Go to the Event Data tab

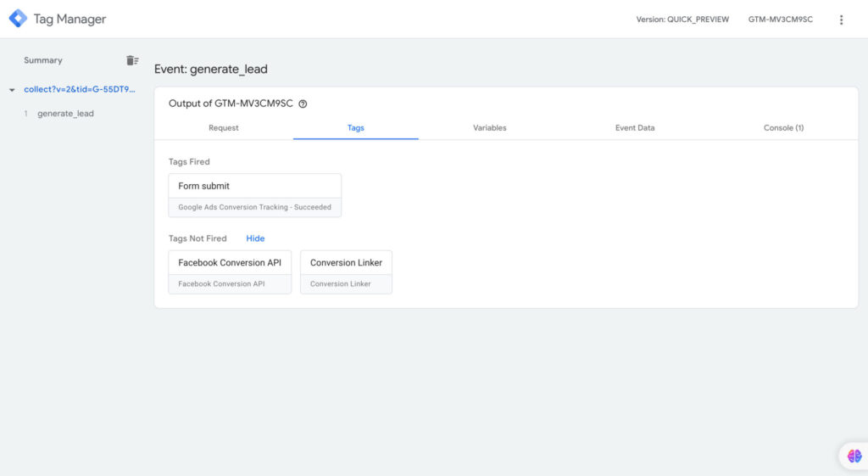634,128
